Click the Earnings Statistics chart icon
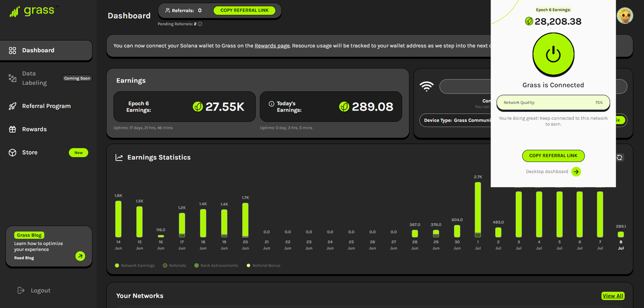Viewport: 644px width, 308px height. pos(119,158)
